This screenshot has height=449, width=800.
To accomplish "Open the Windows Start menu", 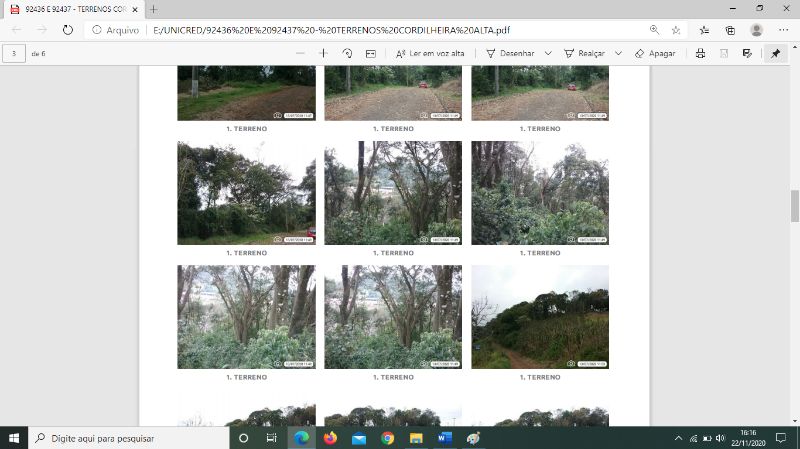I will [x=14, y=438].
